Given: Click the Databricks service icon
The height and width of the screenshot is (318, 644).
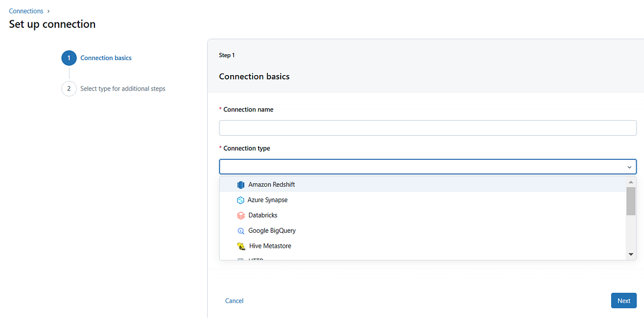Looking at the screenshot, I should 240,215.
